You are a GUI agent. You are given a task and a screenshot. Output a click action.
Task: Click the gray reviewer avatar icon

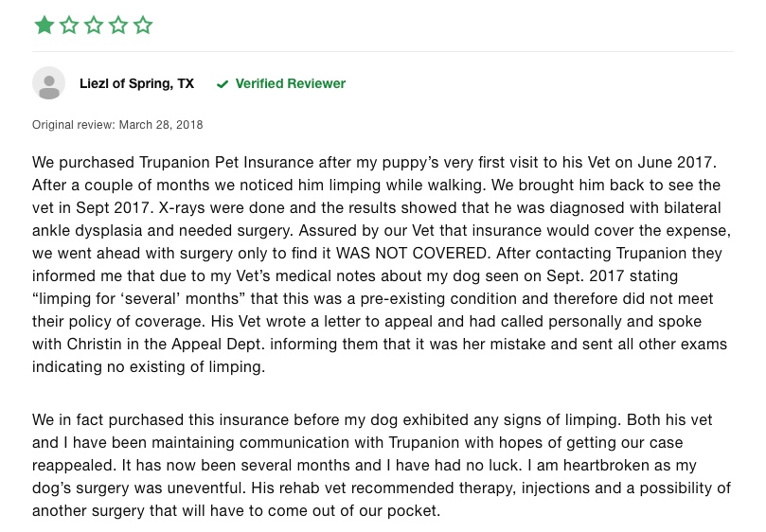[49, 83]
